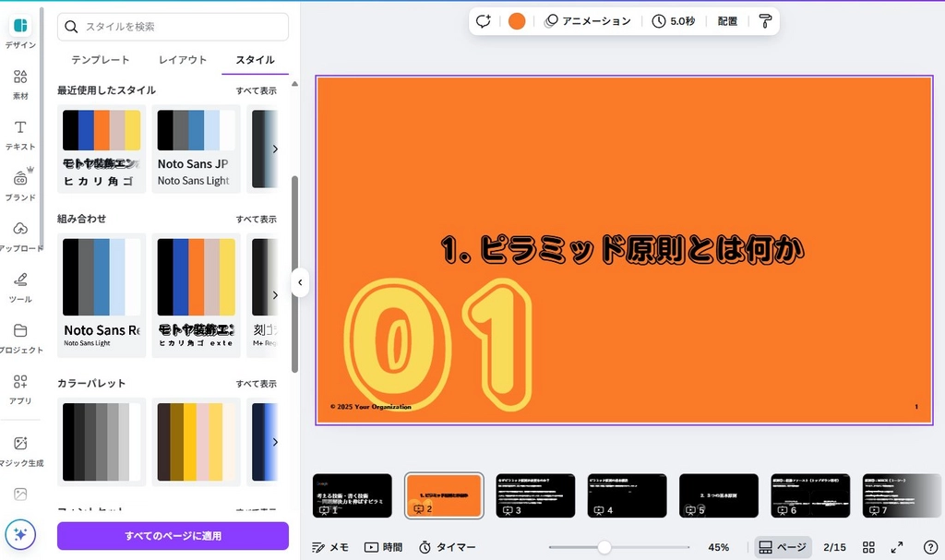Collapse the side panel with arrow handle
This screenshot has width=945, height=560.
(x=300, y=282)
